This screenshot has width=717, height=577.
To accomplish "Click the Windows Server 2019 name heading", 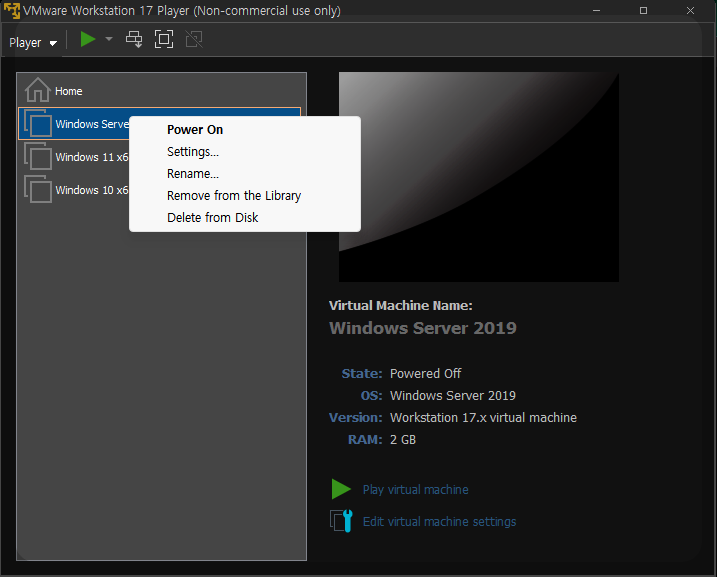I will click(x=423, y=328).
